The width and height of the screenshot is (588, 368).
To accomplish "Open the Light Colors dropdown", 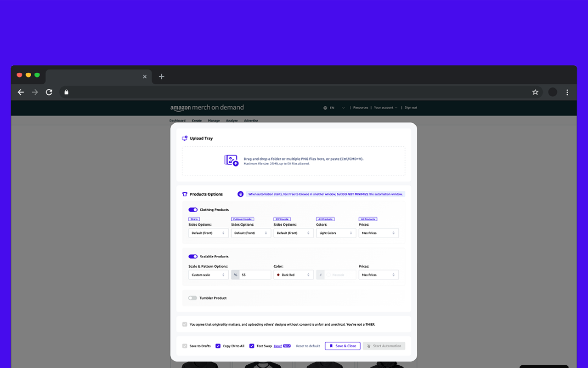I will point(336,233).
